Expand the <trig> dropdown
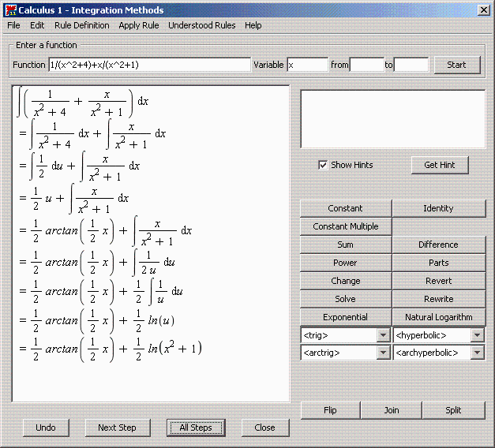 pyautogui.click(x=384, y=336)
